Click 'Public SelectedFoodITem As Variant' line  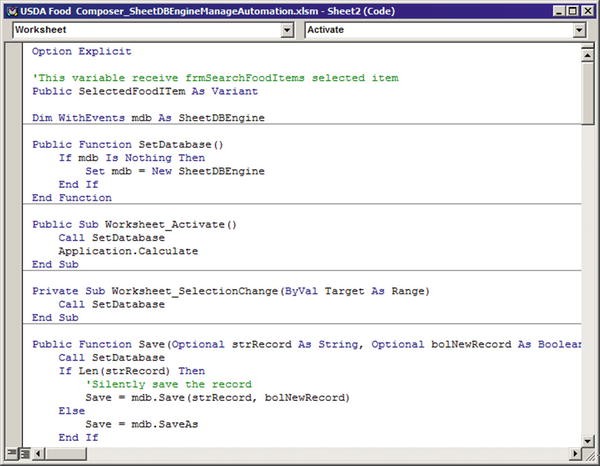(x=145, y=91)
